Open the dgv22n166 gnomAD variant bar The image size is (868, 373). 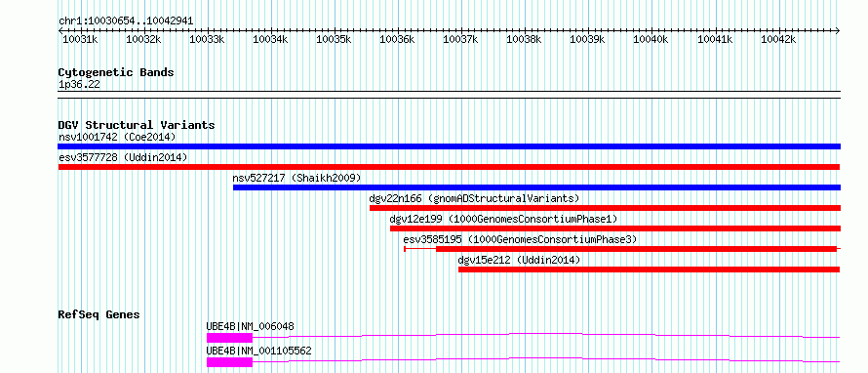(x=605, y=208)
